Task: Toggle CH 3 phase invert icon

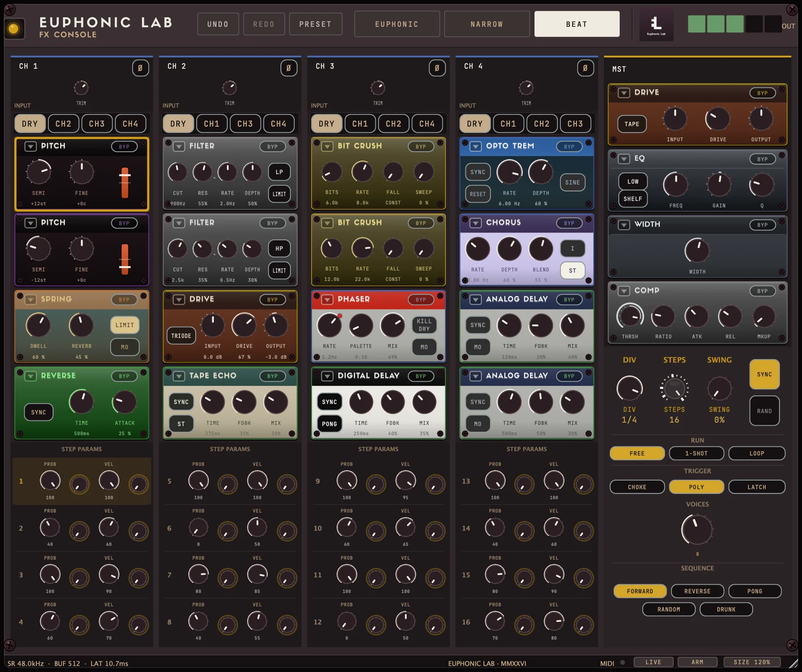Action: (x=437, y=68)
